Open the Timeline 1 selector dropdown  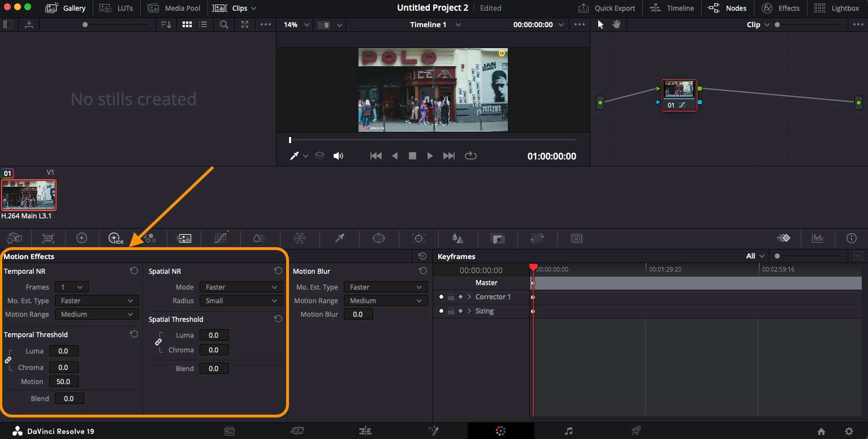click(x=435, y=25)
